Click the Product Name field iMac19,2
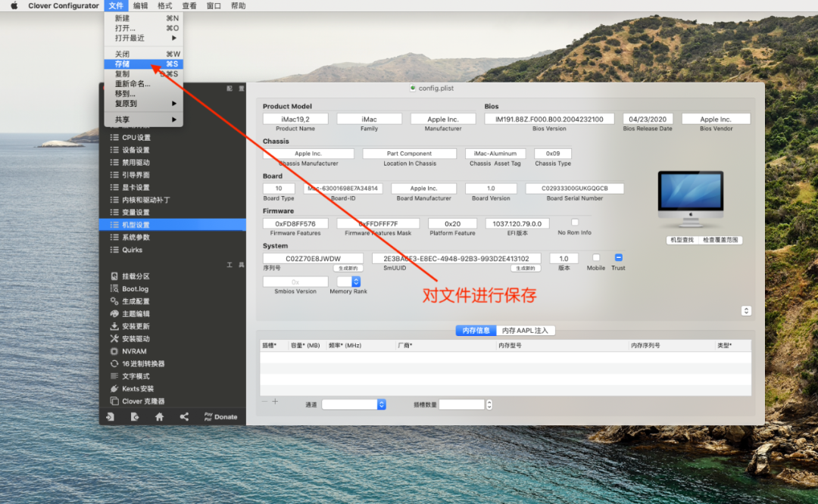Viewport: 818px width, 504px height. click(x=295, y=120)
